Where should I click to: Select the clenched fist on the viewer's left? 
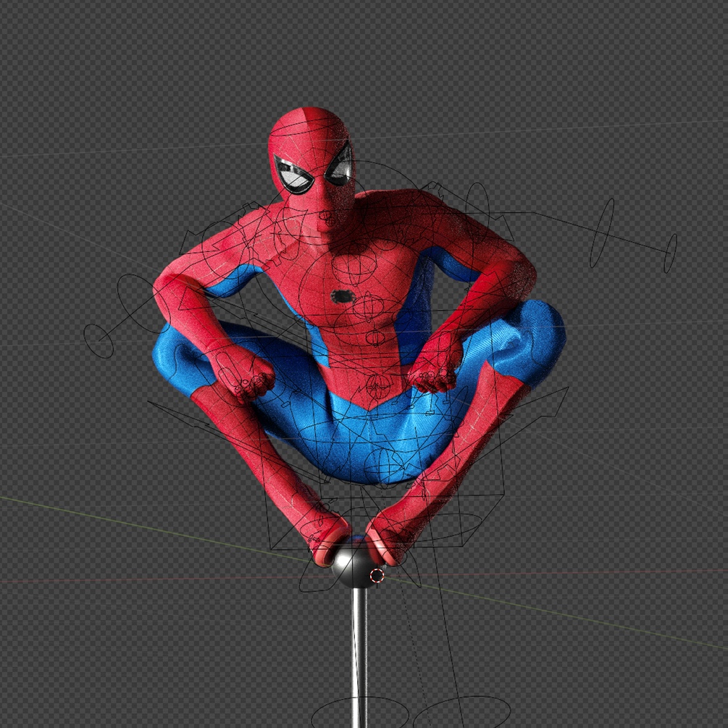243,374
